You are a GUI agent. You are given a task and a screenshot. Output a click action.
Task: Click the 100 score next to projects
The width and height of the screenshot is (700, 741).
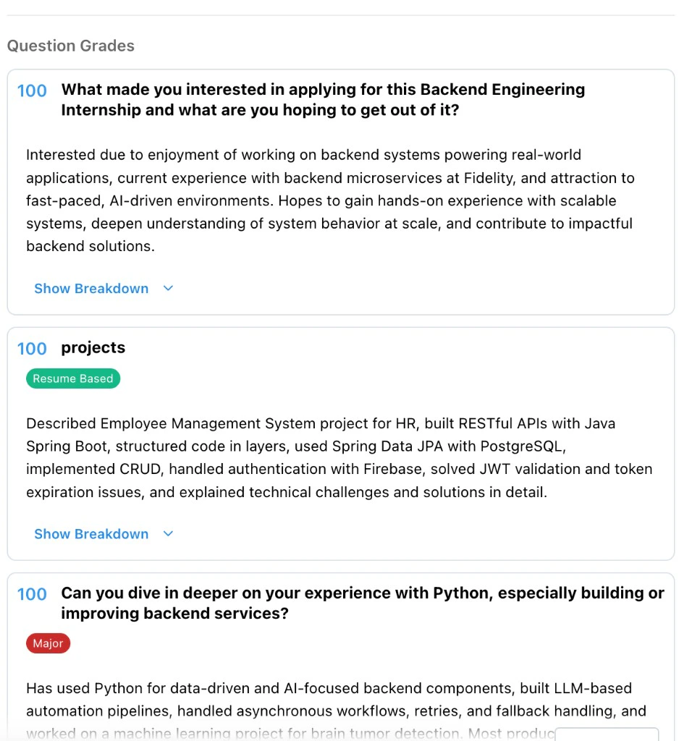tap(32, 349)
